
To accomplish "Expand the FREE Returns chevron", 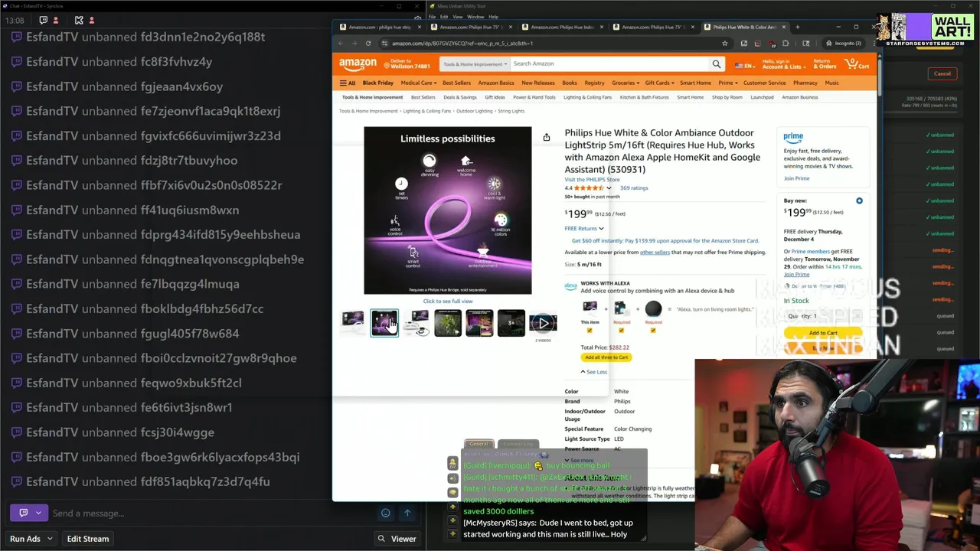I will (x=601, y=228).
